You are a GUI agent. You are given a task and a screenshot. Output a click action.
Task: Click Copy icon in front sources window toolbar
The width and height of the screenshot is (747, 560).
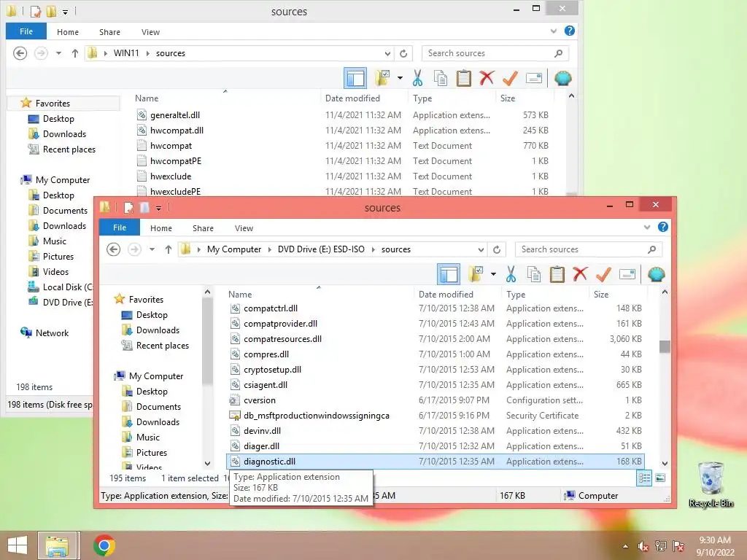[x=533, y=274]
